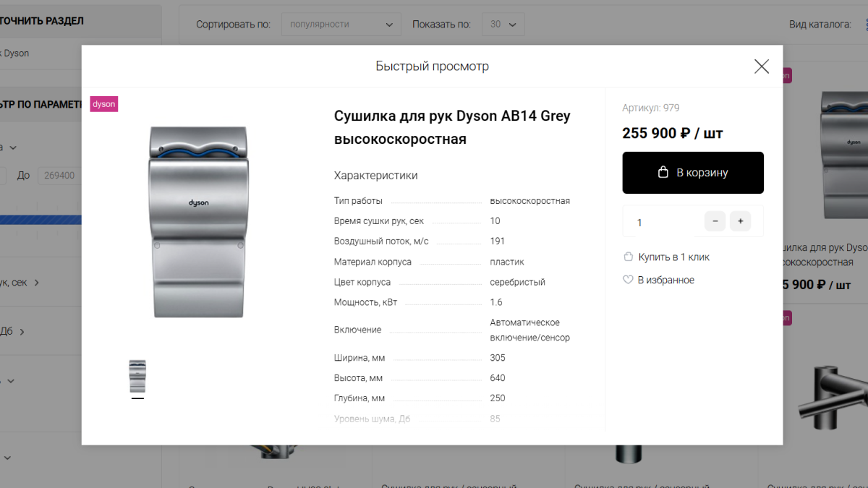Add product to favorites with heart icon
Image resolution: width=868 pixels, height=488 pixels.
628,280
